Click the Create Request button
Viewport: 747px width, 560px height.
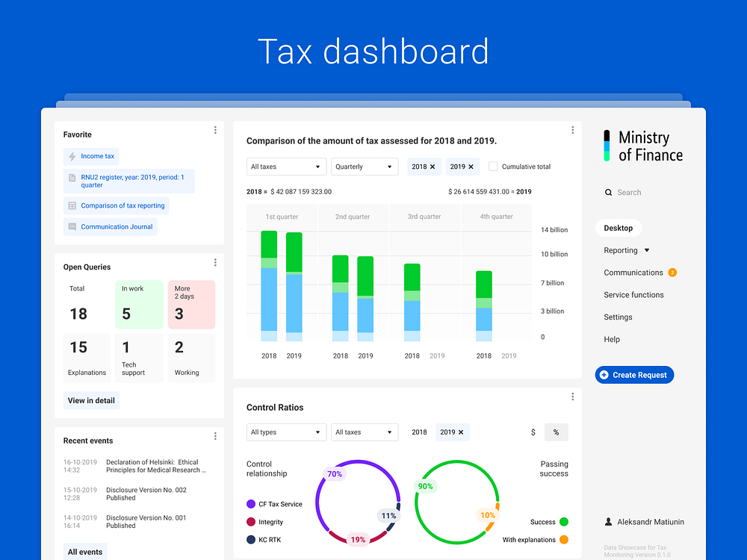click(x=634, y=375)
